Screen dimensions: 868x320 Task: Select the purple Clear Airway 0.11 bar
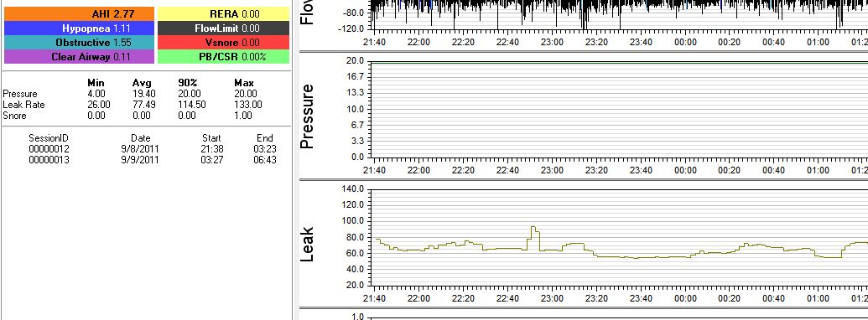(79, 56)
